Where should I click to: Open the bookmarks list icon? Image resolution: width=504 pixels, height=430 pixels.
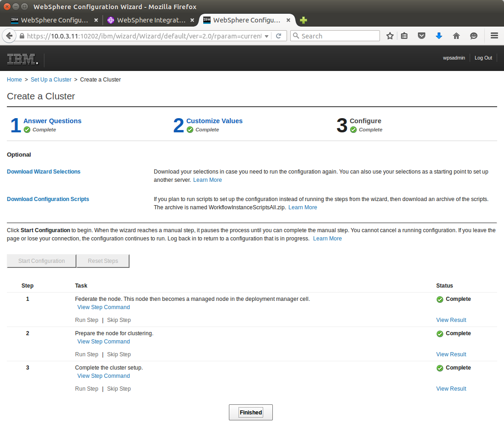[x=404, y=36]
